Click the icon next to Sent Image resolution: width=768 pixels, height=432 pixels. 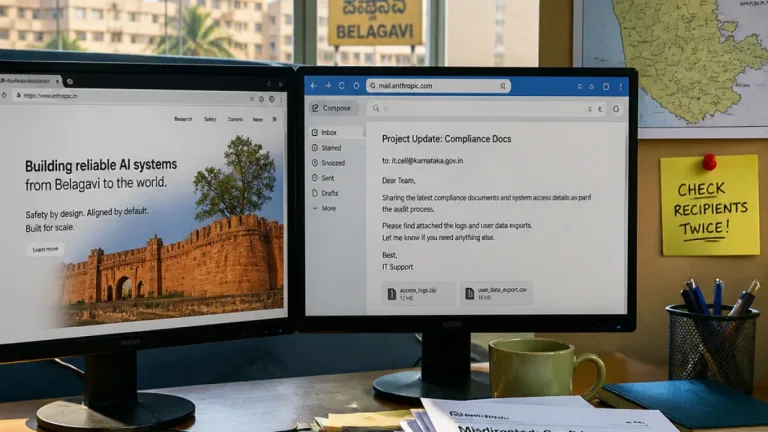coord(314,178)
